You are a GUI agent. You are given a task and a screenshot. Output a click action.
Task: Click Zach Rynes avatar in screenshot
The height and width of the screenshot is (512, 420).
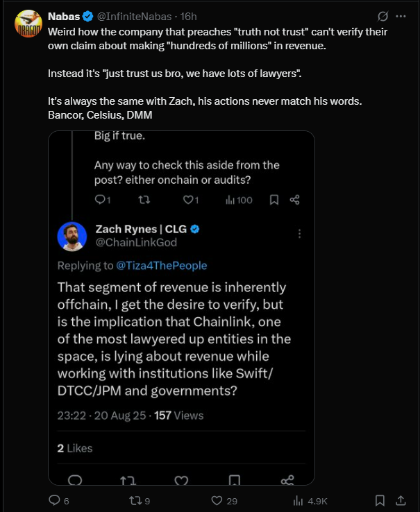[72, 237]
